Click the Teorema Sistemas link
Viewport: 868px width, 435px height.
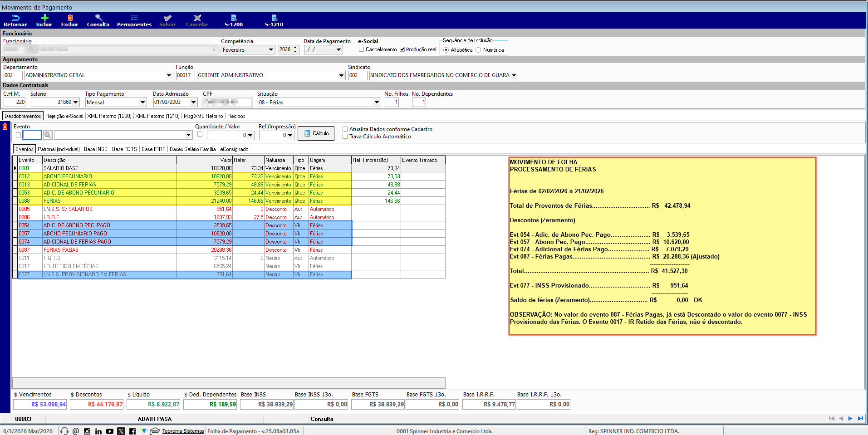[183, 431]
